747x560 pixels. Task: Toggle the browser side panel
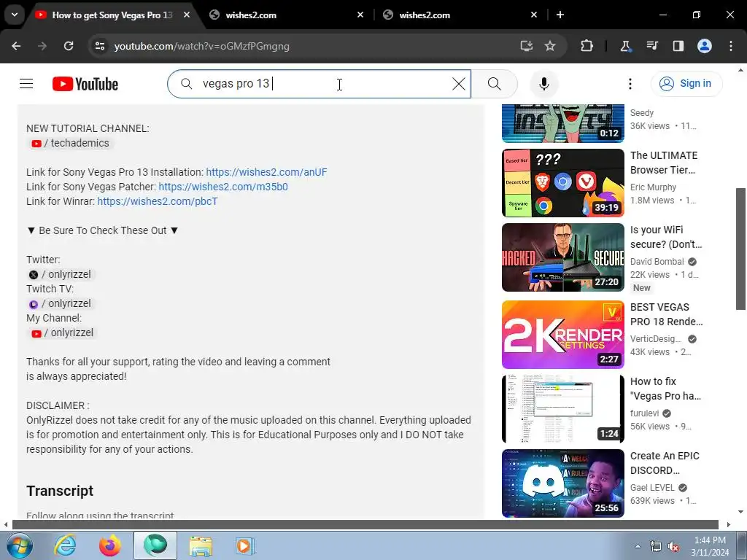(x=678, y=46)
